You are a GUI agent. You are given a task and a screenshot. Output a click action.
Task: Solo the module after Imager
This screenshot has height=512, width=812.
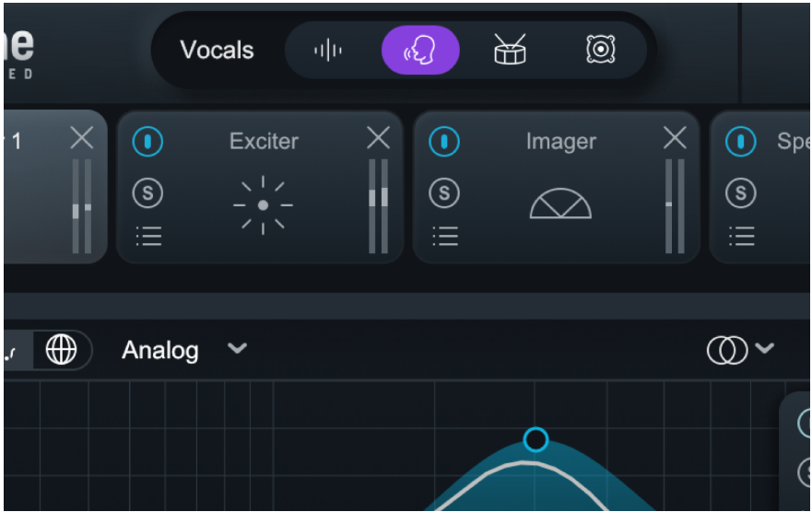pos(741,192)
